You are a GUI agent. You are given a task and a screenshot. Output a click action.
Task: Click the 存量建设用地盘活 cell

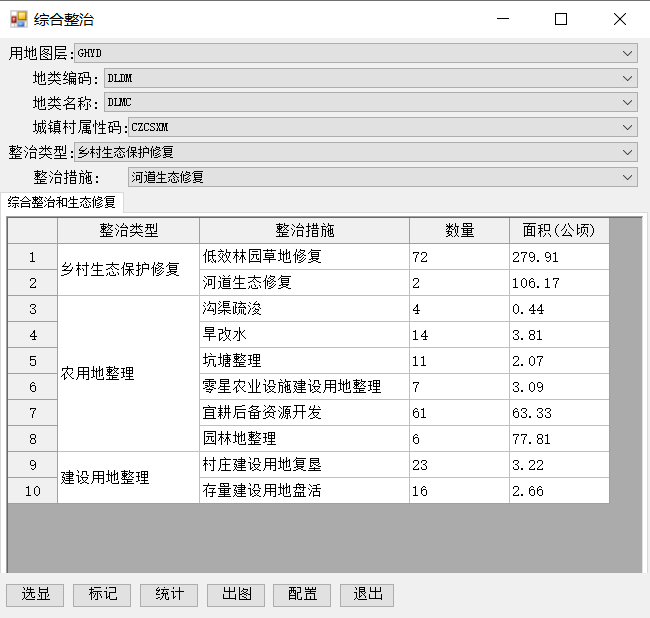[x=305, y=491]
